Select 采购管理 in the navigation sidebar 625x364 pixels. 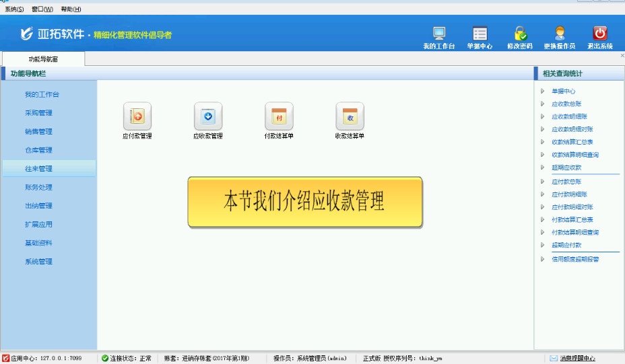tap(38, 113)
